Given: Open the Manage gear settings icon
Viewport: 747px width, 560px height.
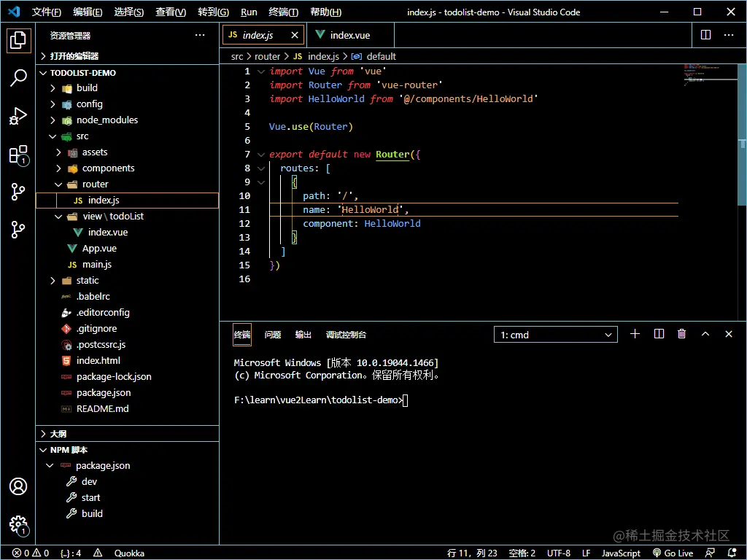Looking at the screenshot, I should click(x=18, y=524).
